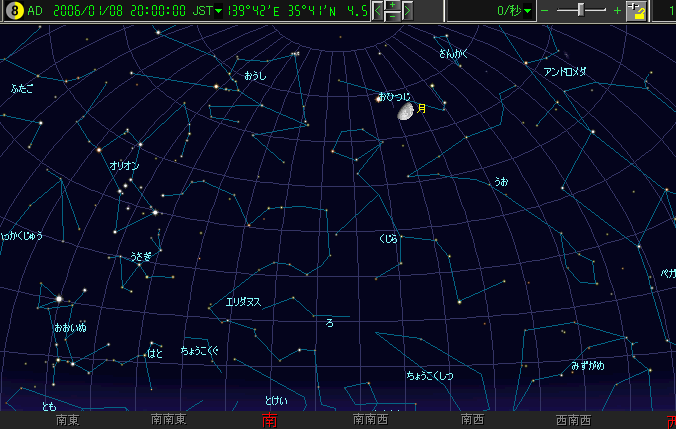676x429 pixels.
Task: Click the オリオン constellation label
Action: tap(124, 166)
